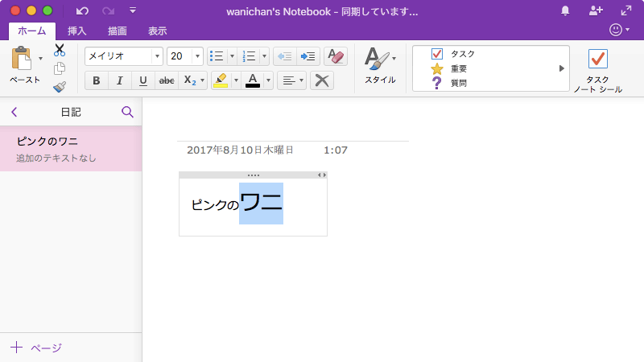Open the quick access toolbar dropdown
Image resolution: width=644 pixels, height=362 pixels.
pos(133,10)
